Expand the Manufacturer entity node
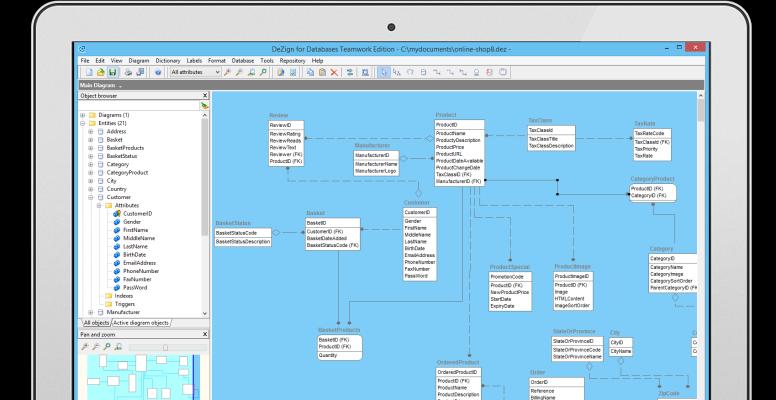 pos(91,312)
